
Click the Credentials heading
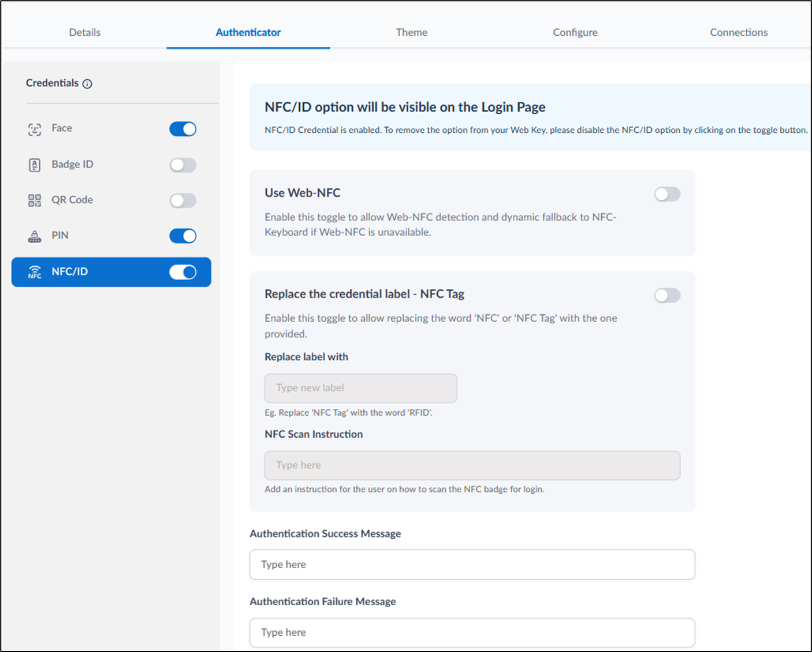coord(52,83)
